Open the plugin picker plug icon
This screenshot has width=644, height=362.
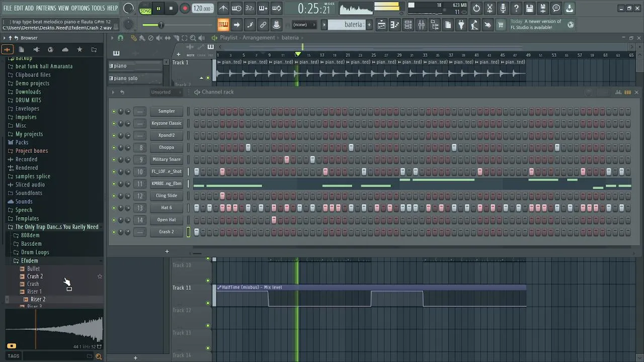pos(461,25)
